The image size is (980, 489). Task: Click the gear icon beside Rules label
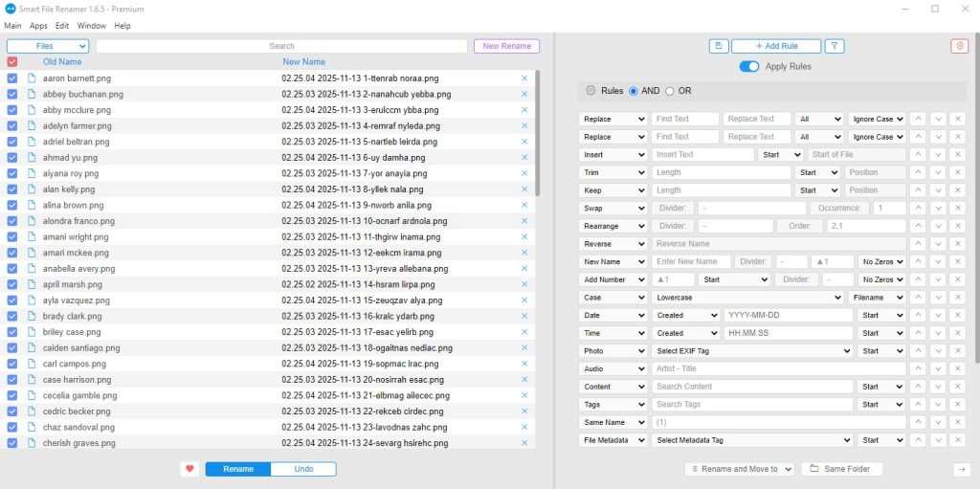(590, 91)
